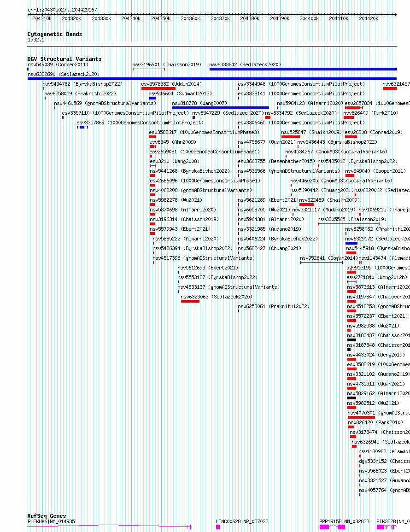
Task: Click the chr1:204305027..204429167 coordinates text
Action: [x=62, y=10]
